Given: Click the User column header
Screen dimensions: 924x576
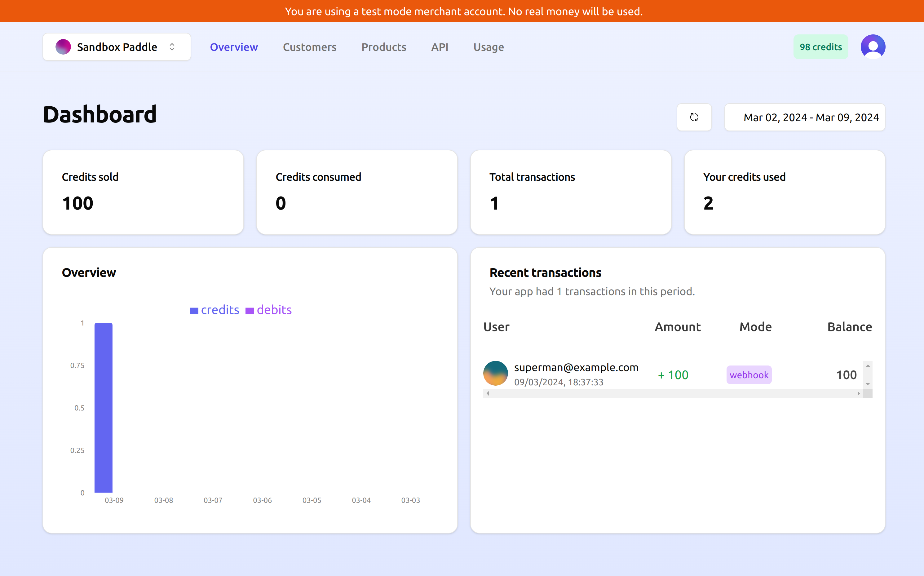Looking at the screenshot, I should 496,327.
